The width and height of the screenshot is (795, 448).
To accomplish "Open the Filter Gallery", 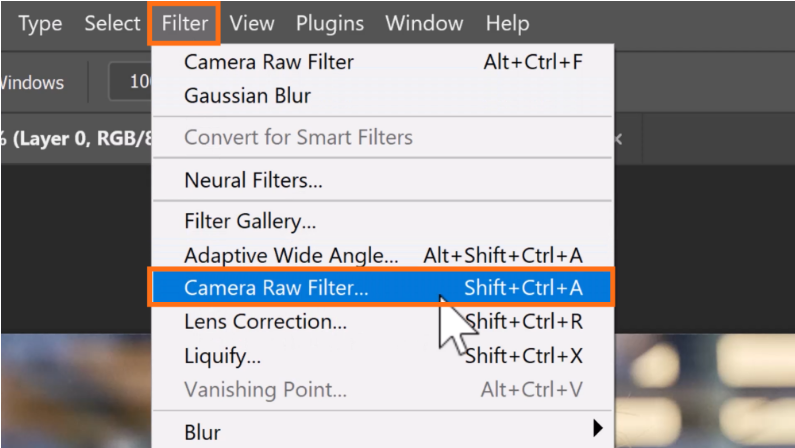I will 250,221.
